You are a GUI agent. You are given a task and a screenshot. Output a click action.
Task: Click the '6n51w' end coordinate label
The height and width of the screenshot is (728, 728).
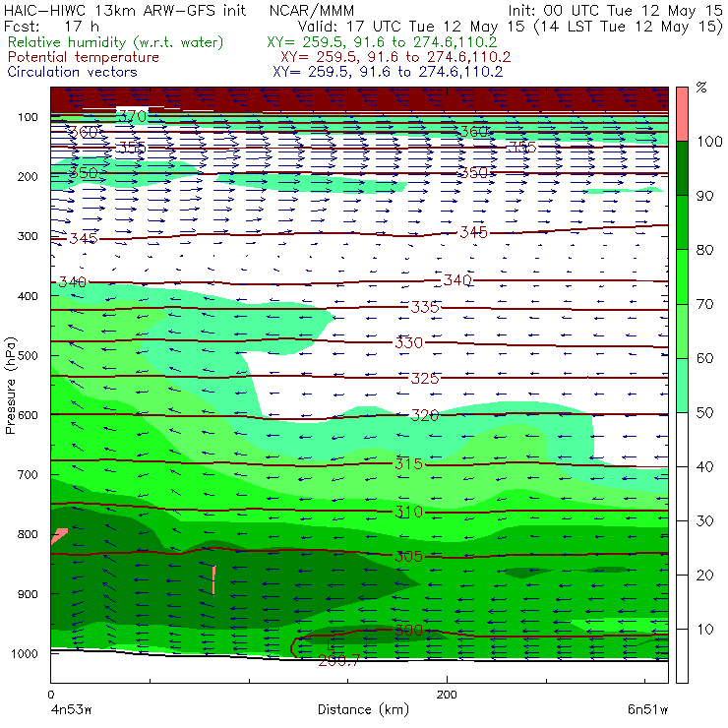[x=647, y=710]
